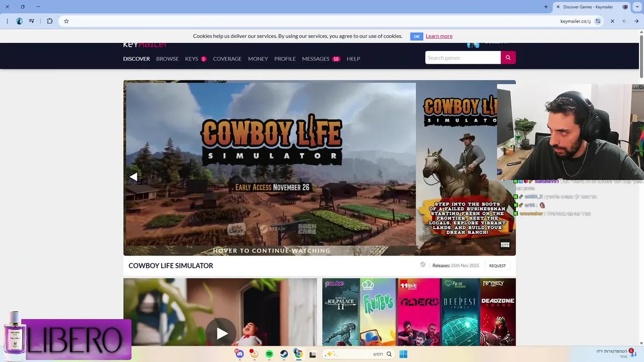Viewport: 644px width, 362px height.
Task: Open the PROFILE navigation item
Action: click(285, 59)
